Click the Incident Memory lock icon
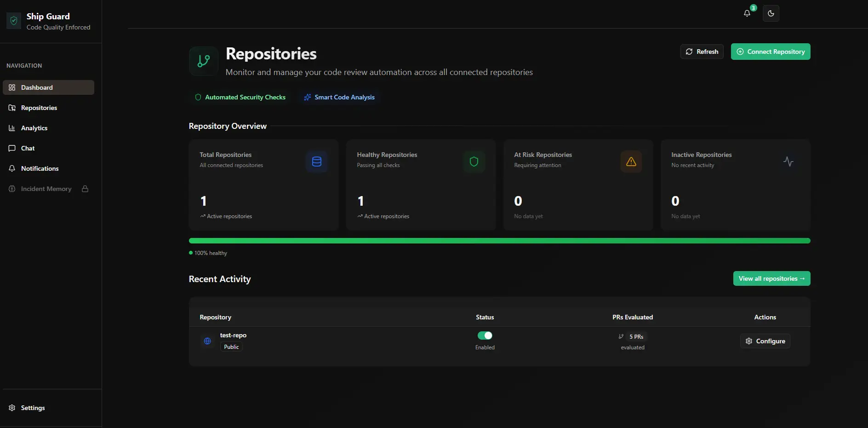868x428 pixels. [x=85, y=189]
